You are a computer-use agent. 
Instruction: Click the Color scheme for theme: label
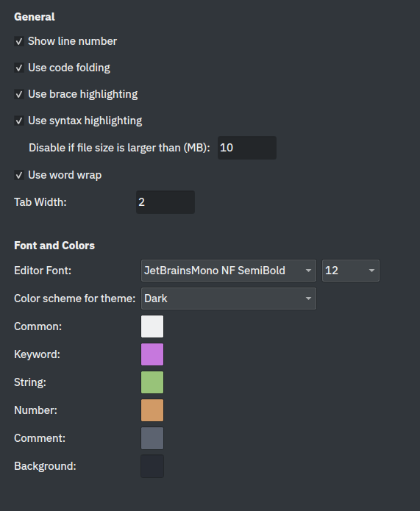[x=75, y=299]
